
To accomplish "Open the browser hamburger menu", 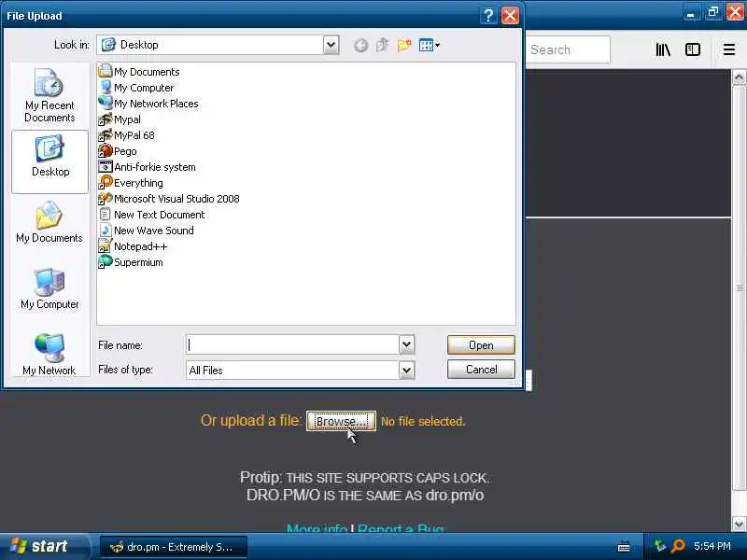I will (729, 49).
